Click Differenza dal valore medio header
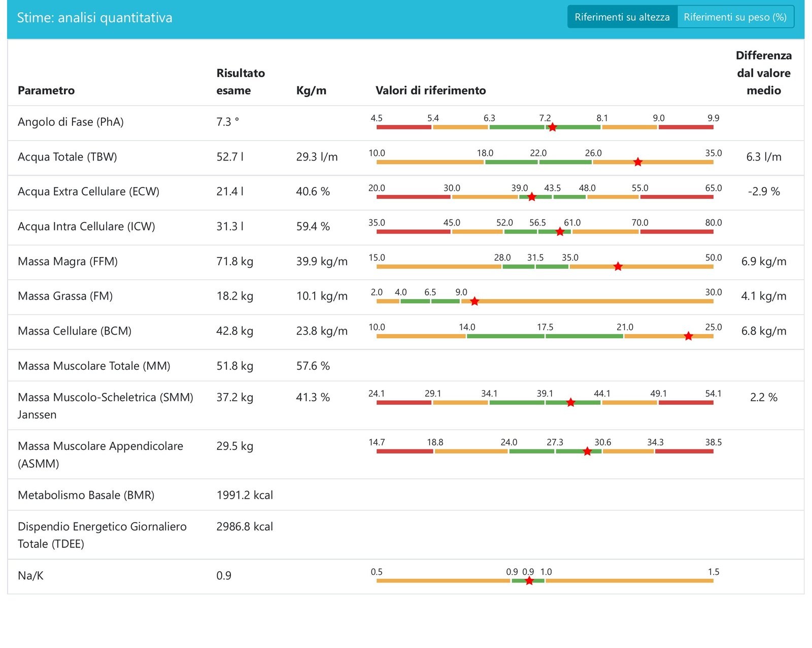Image resolution: width=812 pixels, height=648 pixels. pyautogui.click(x=764, y=73)
